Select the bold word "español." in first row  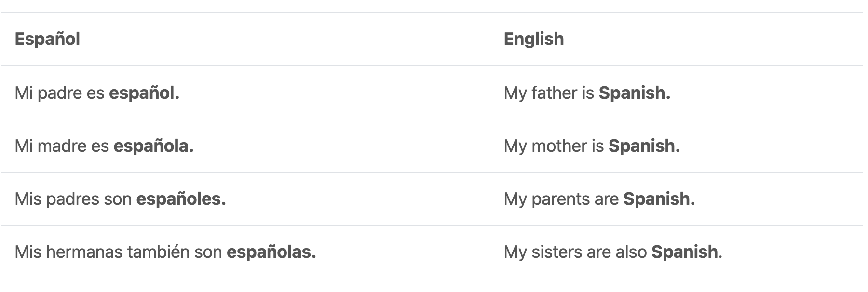tap(144, 93)
